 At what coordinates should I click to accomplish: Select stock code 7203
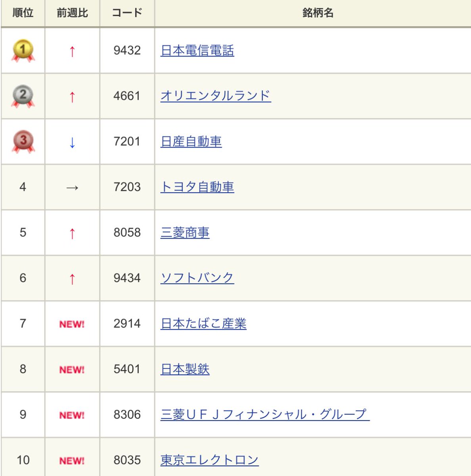click(x=127, y=187)
